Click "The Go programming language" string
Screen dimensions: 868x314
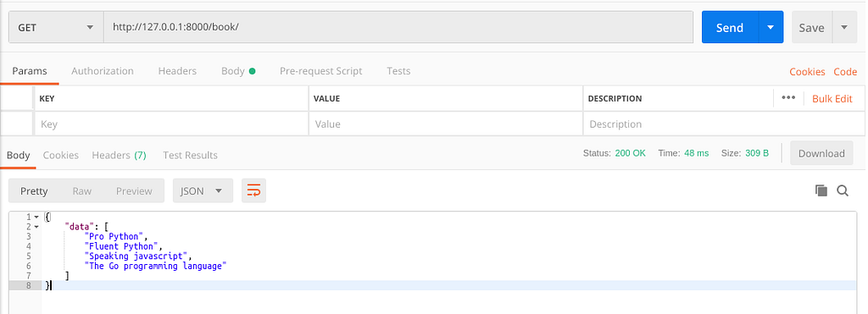pyautogui.click(x=156, y=267)
